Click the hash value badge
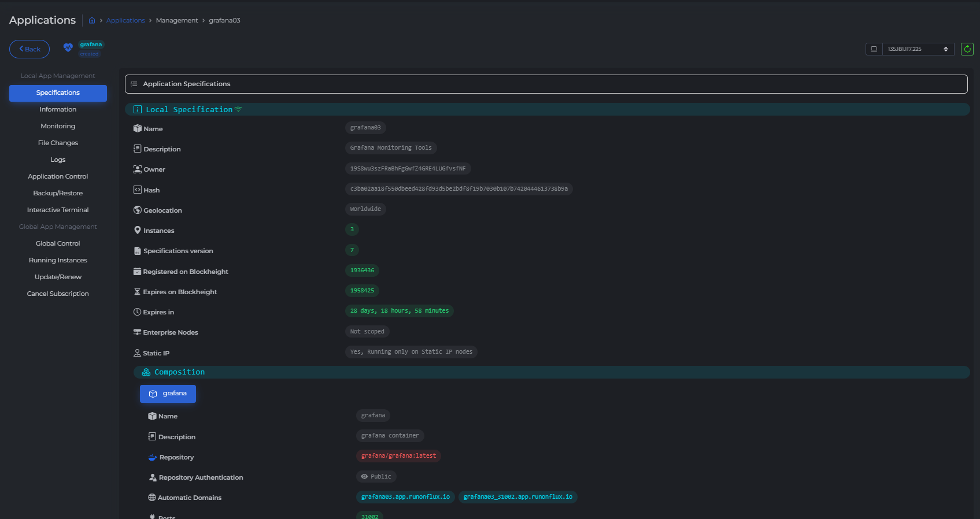Screen dimensions: 980x519 458,189
